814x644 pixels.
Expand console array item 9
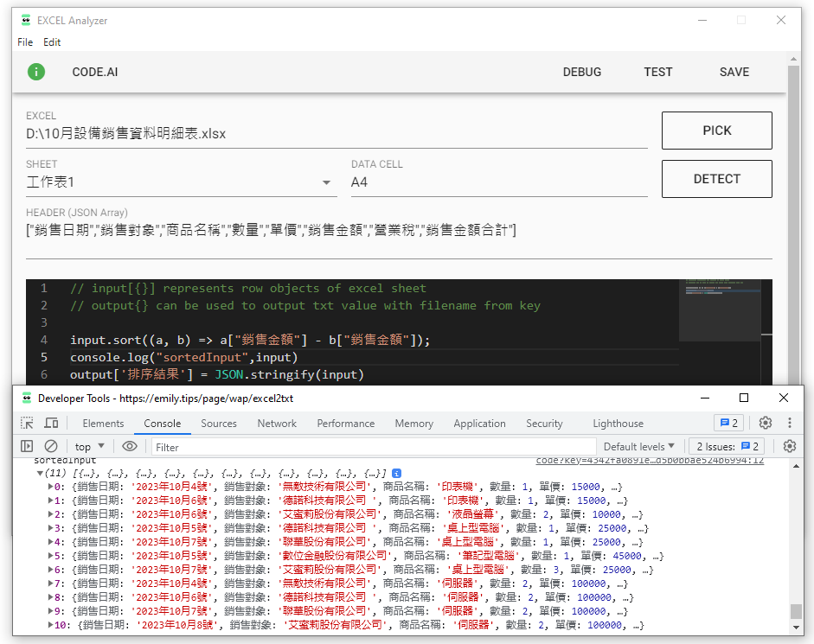[x=51, y=611]
